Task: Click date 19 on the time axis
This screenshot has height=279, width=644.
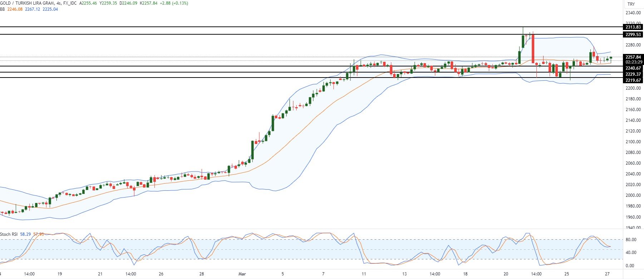Action: 60,274
